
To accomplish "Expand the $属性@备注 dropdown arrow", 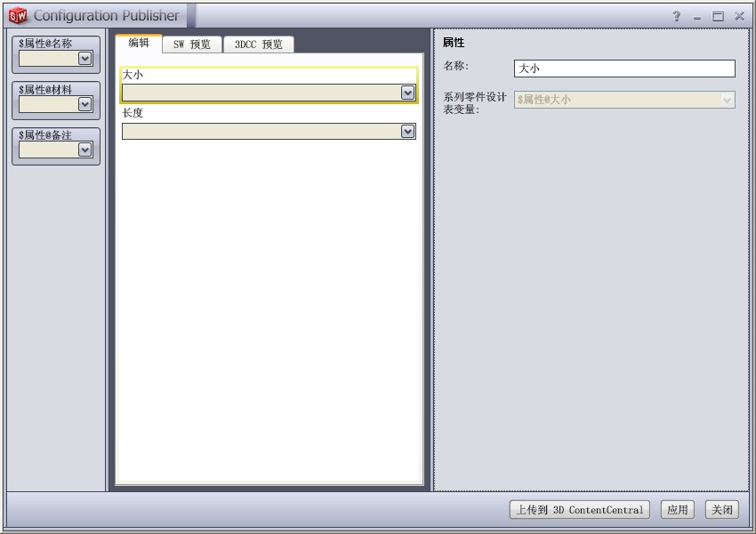I will (x=85, y=150).
